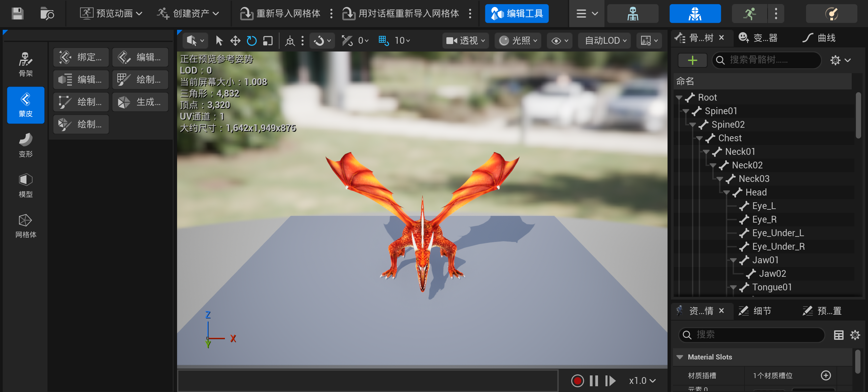Click the green add bone plus button
This screenshot has height=392, width=868.
click(x=692, y=60)
